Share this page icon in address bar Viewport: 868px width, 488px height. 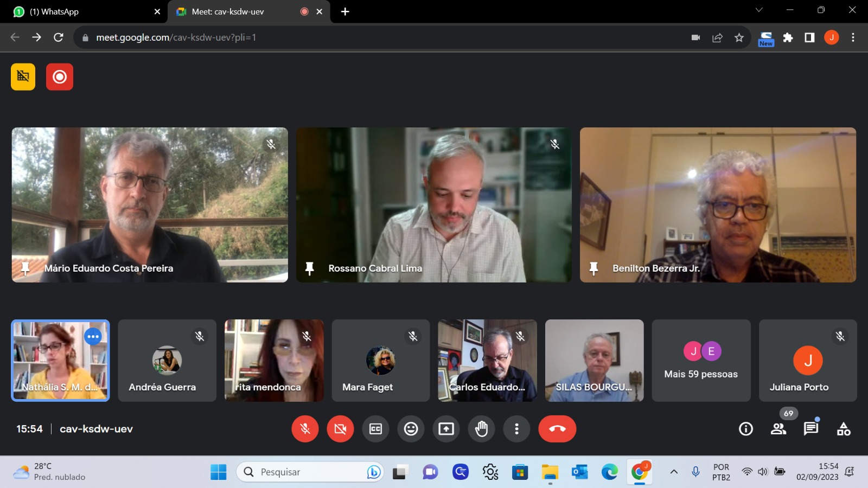[x=717, y=37]
